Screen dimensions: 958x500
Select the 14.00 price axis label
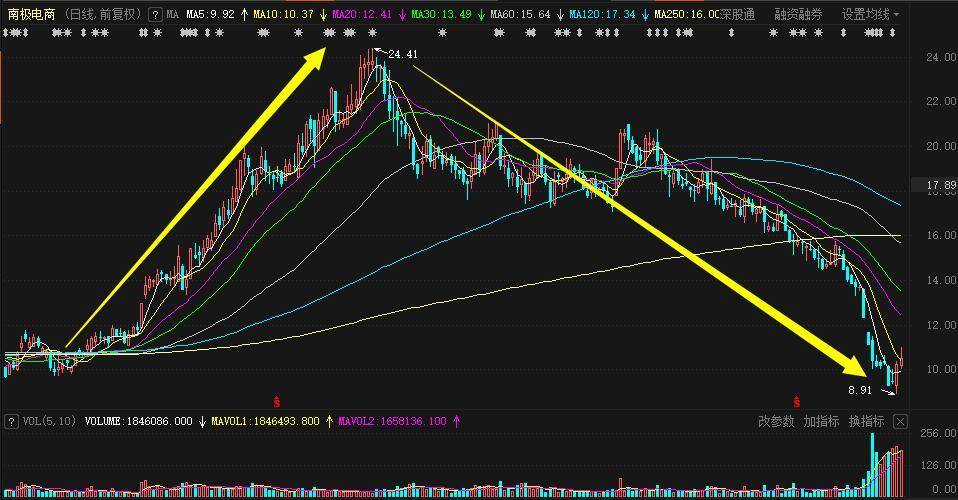(x=941, y=280)
